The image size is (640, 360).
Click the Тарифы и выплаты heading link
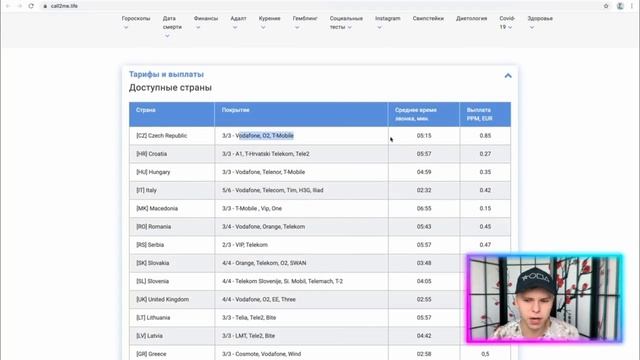[x=166, y=74]
